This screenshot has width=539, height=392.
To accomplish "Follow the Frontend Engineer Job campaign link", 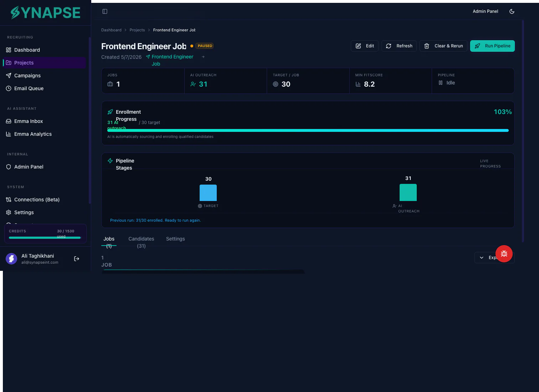I will pos(173,60).
